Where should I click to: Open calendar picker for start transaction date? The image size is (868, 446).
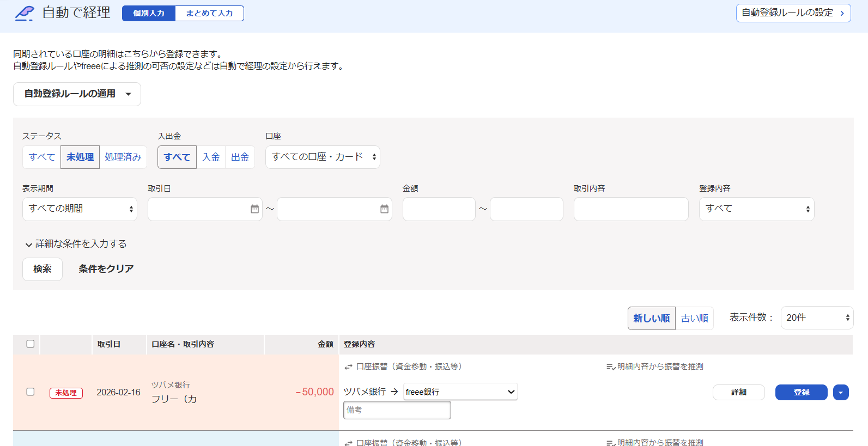254,209
